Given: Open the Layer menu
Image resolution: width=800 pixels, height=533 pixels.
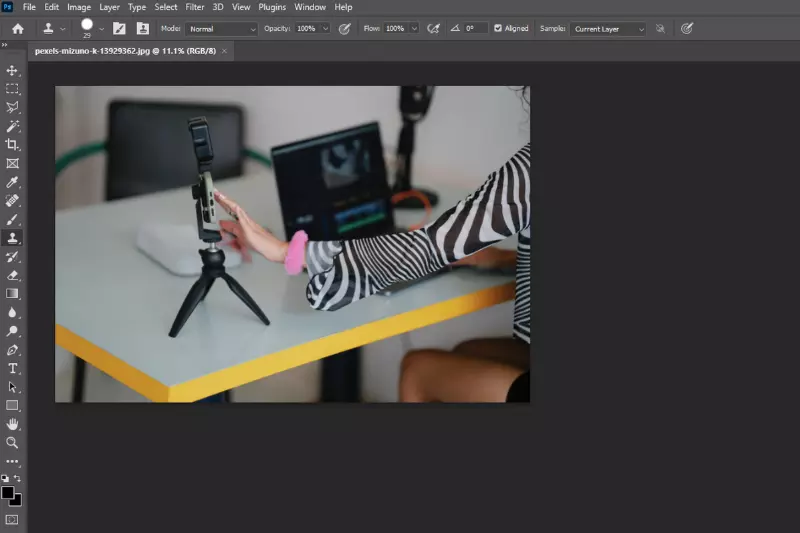Looking at the screenshot, I should pyautogui.click(x=109, y=7).
